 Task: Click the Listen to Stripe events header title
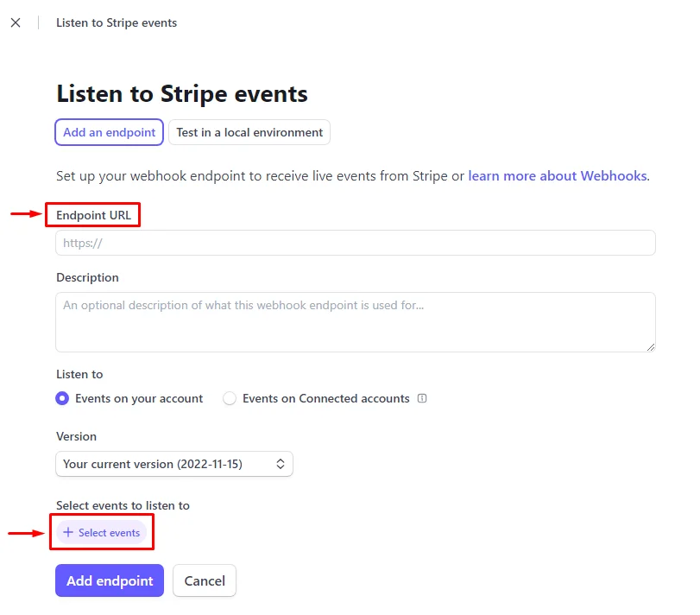117,22
